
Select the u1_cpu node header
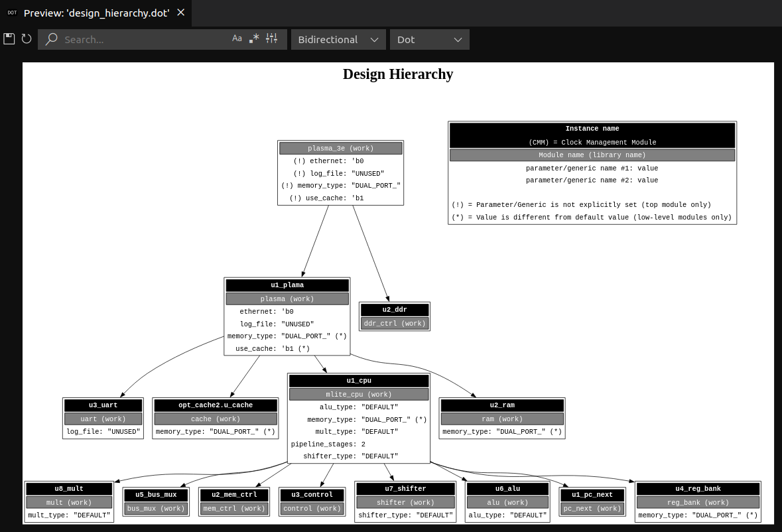(359, 381)
